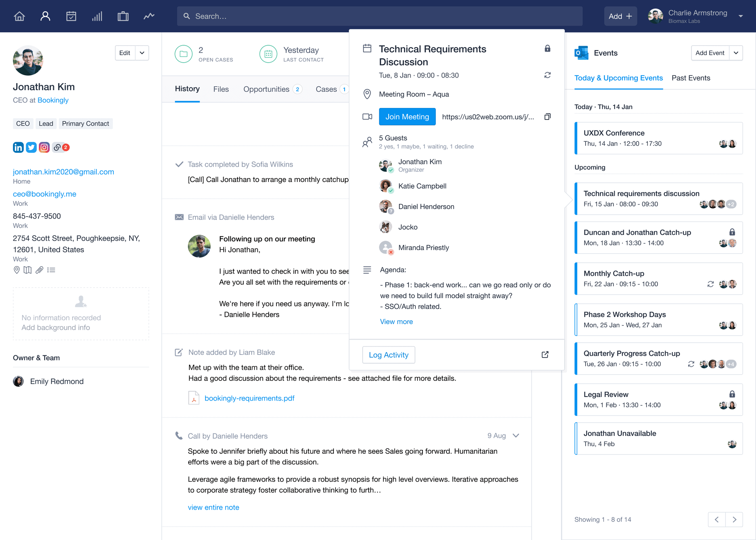Click the recurring sync icon in popup
756x540 pixels.
point(547,75)
